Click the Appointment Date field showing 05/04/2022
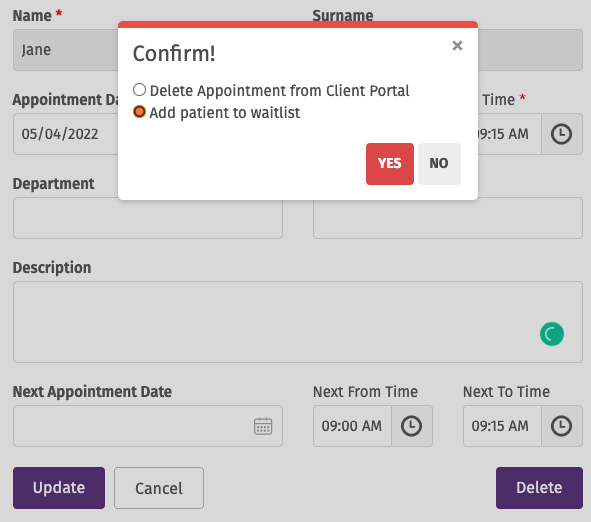 pyautogui.click(x=66, y=134)
